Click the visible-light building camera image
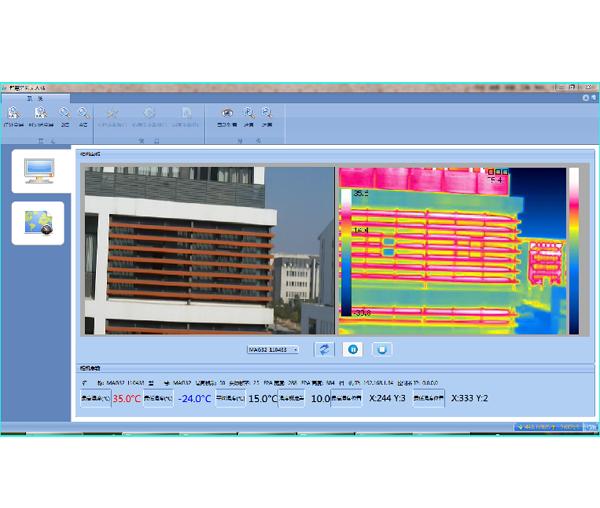Viewport: 600px width, 508px height. 209,251
